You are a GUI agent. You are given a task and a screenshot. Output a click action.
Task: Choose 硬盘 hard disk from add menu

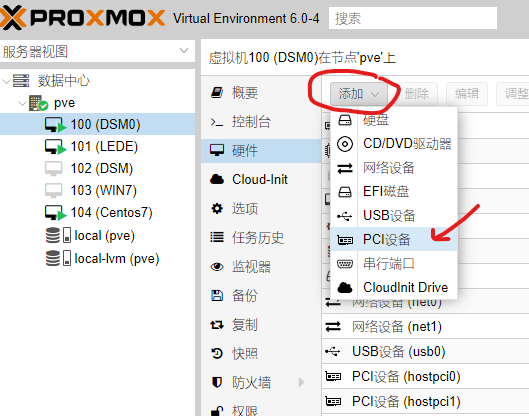(394, 120)
